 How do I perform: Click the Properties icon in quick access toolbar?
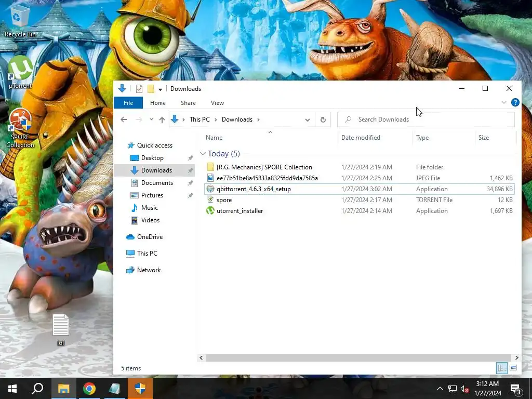tap(139, 89)
